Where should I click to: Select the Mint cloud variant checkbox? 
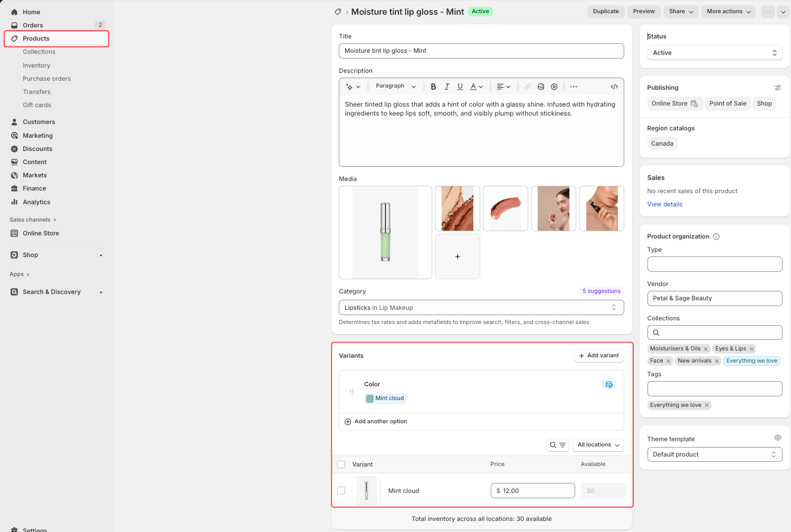coord(341,491)
